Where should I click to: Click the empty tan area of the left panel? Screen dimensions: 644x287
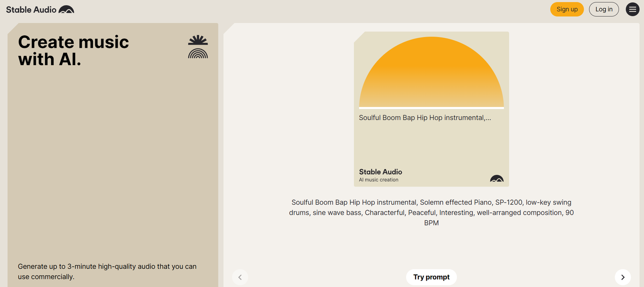point(113,161)
